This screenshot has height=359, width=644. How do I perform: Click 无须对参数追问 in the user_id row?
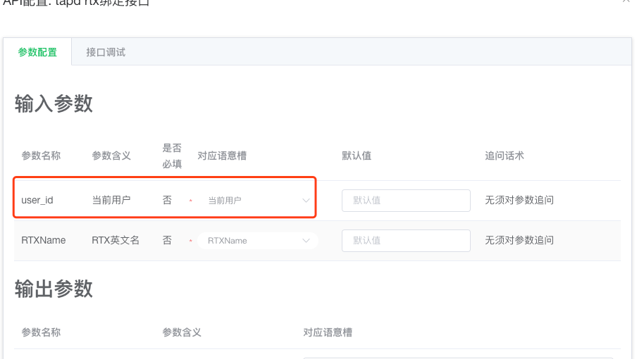[519, 200]
